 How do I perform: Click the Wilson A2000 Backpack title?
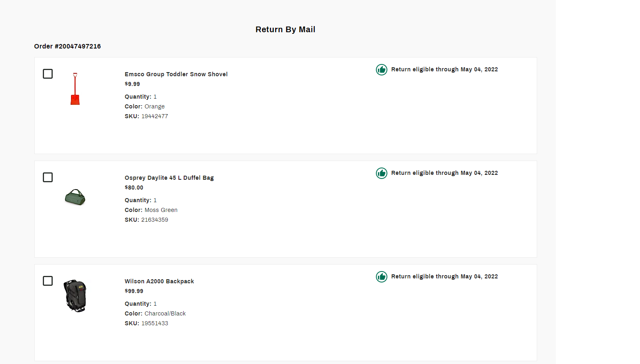pos(160,281)
